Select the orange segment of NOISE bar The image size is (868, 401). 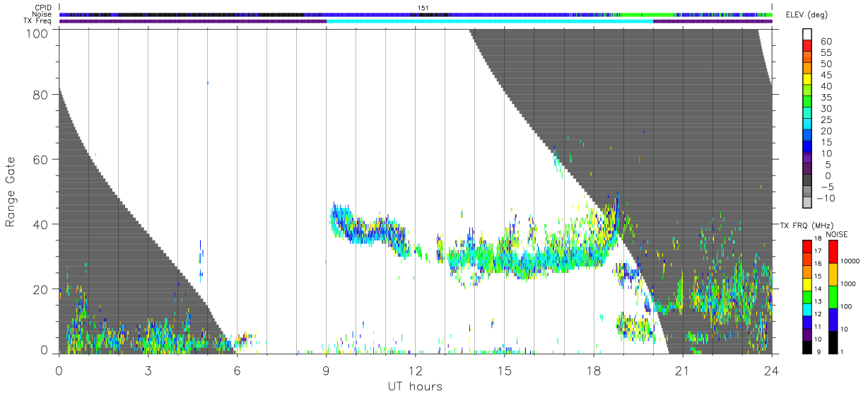833,274
